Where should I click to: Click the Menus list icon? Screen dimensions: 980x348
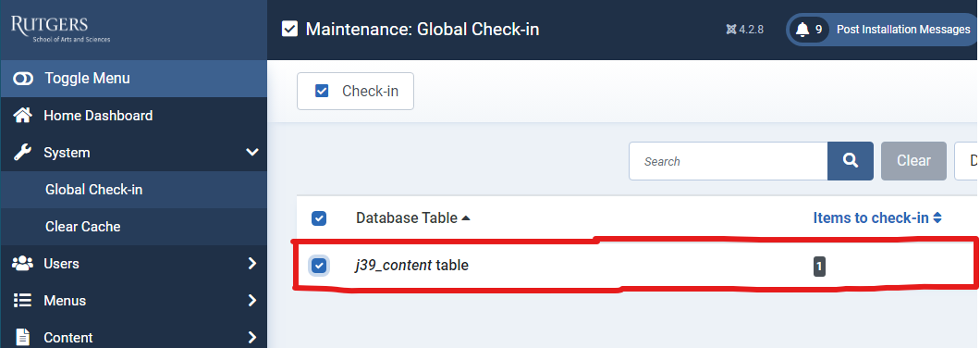(x=22, y=301)
